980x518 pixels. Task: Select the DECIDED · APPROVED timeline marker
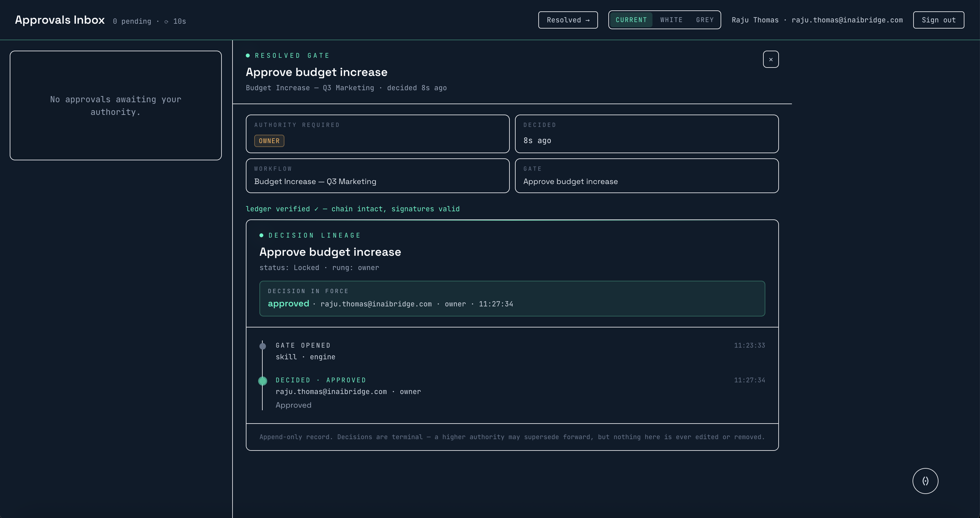pyautogui.click(x=262, y=381)
